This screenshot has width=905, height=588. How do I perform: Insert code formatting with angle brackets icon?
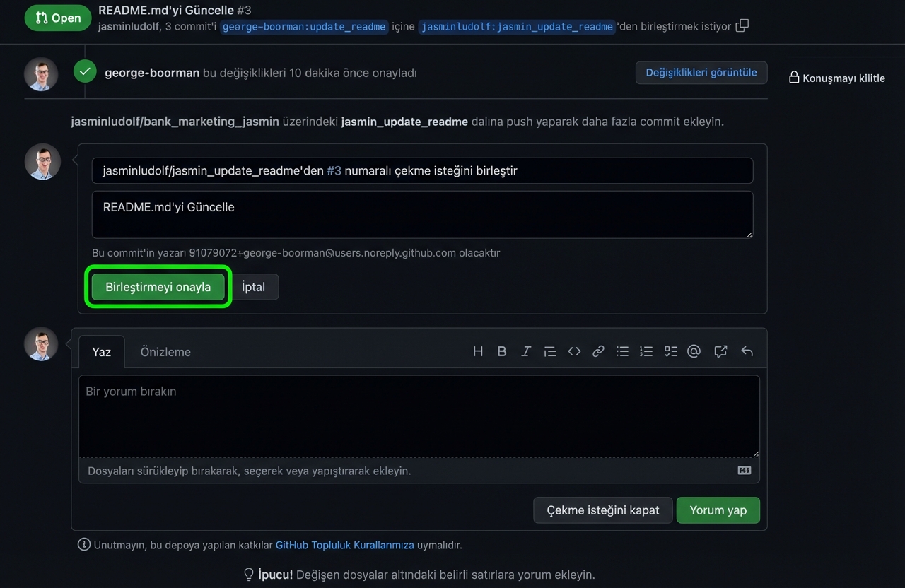pos(574,351)
